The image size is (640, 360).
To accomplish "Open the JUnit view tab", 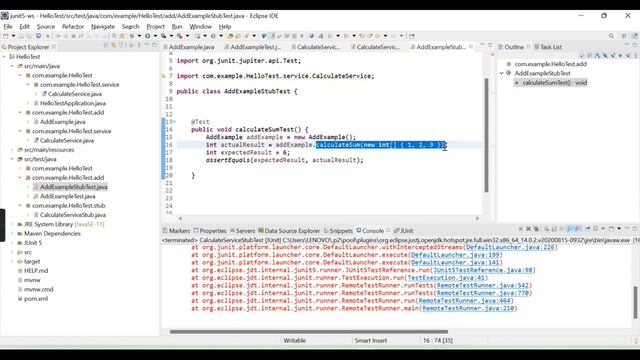I will coord(404,231).
